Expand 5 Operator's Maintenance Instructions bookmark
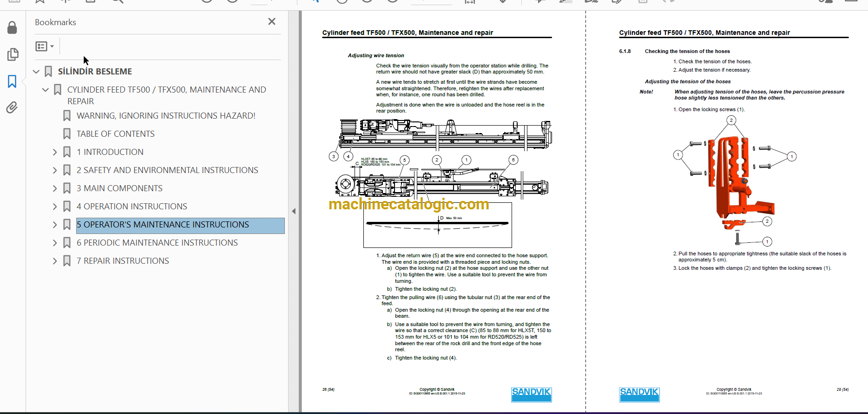Viewport: 868px width, 414px height. [55, 225]
